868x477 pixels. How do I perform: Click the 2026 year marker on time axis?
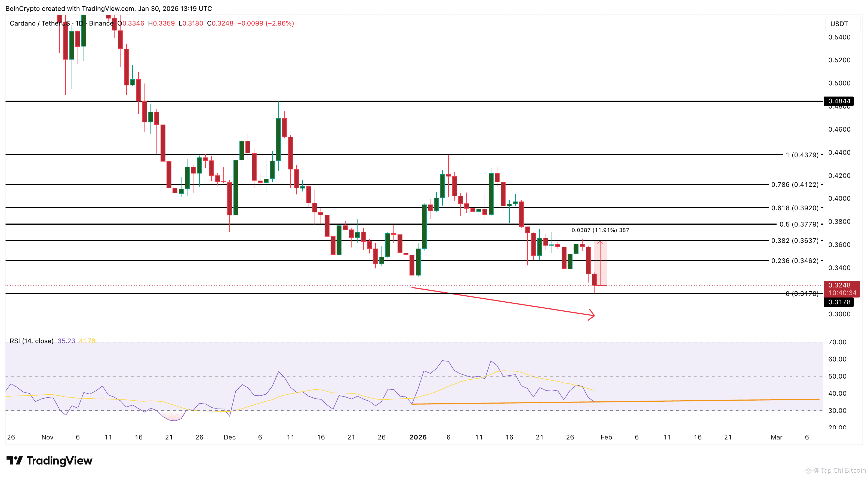pyautogui.click(x=418, y=437)
